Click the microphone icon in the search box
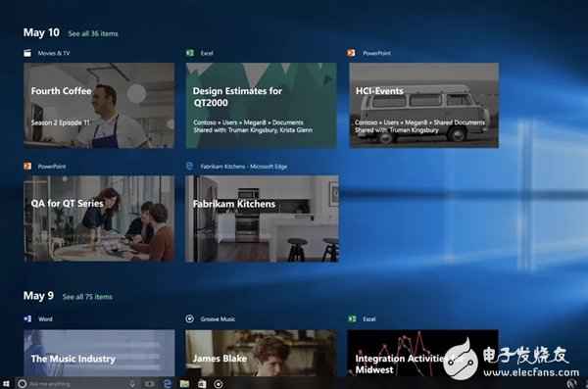This screenshot has height=389, width=588. point(132,384)
